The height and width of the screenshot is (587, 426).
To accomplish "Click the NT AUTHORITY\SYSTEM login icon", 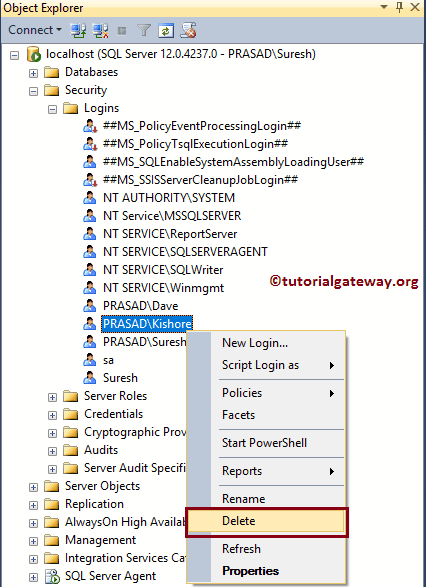I will (x=89, y=198).
